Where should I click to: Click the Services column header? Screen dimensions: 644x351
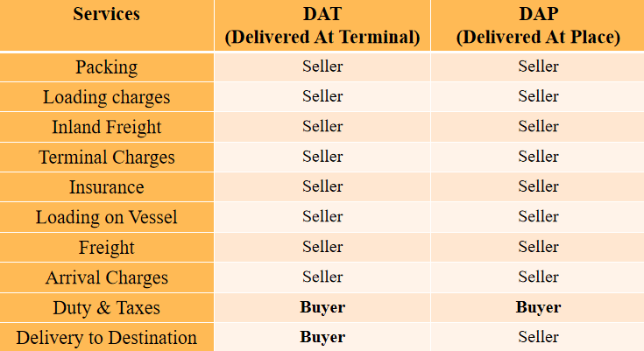(106, 14)
